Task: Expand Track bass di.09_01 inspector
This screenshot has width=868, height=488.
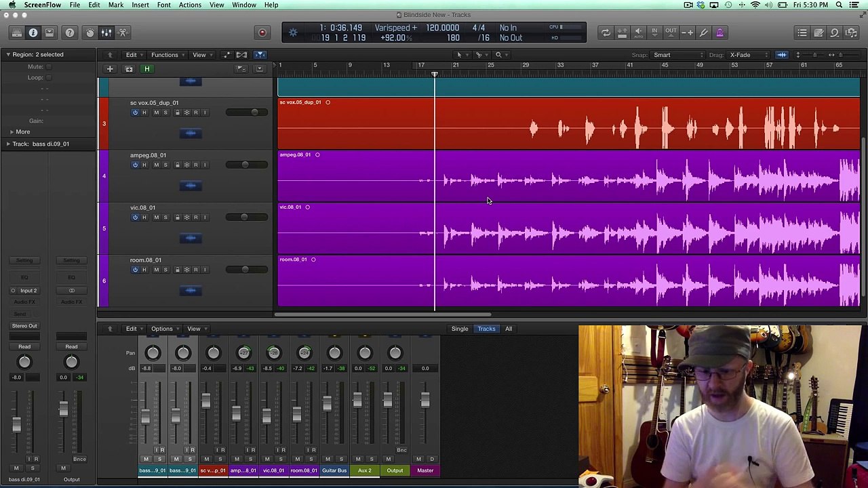Action: coord(7,144)
